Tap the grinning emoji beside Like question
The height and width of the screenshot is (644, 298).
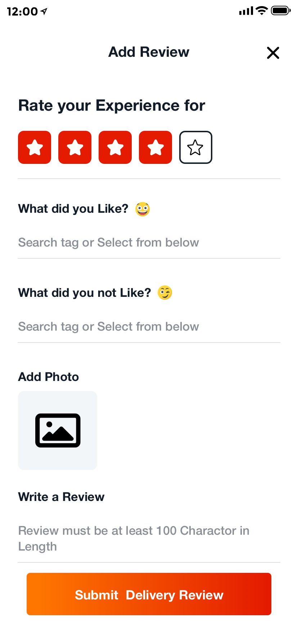click(x=143, y=209)
